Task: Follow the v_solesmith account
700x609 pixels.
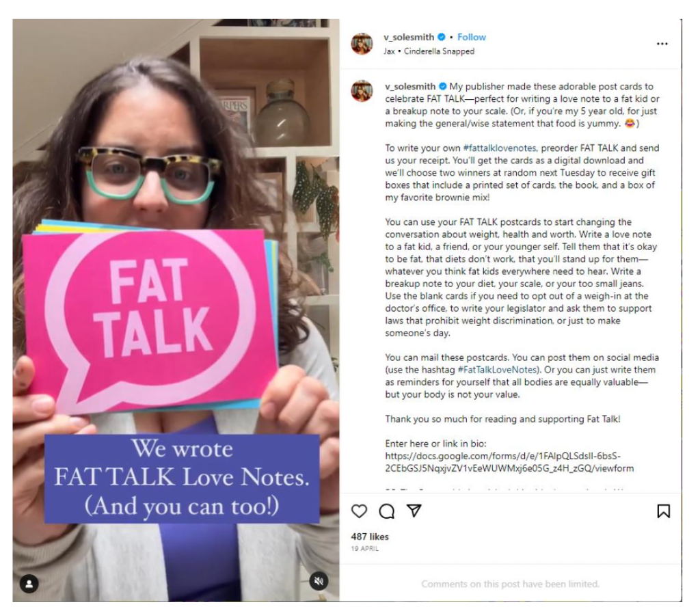Action: point(472,37)
